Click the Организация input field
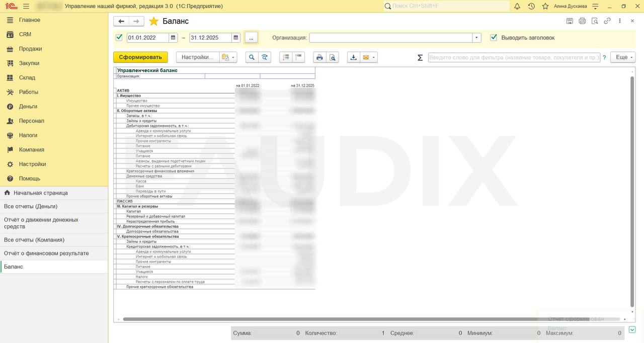Screen dimensions: 644x343 point(391,38)
